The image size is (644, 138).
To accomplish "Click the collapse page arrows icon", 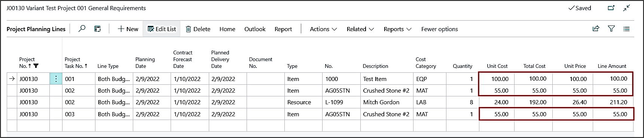I will point(627,8).
